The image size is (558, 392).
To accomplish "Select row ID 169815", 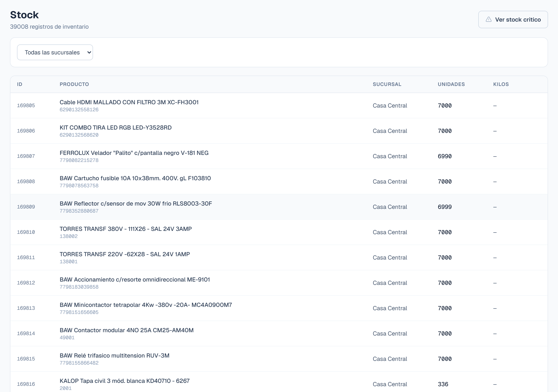I will (x=26, y=359).
